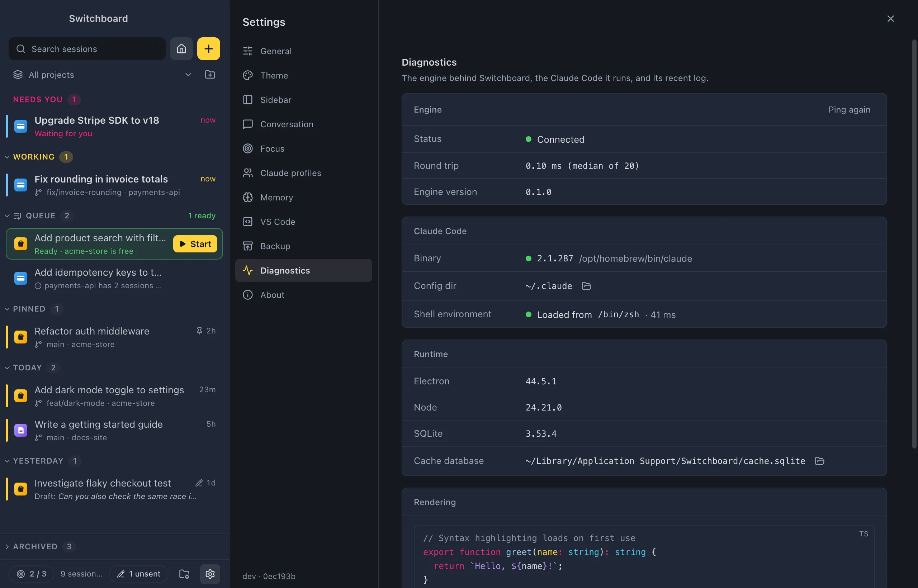Open Add dark mode toggle to settings session
Screen dimensions: 918x588
point(114,396)
